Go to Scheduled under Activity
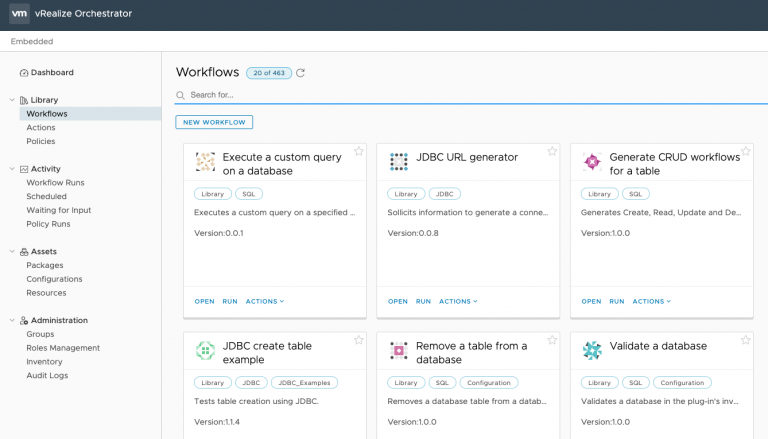 pos(47,196)
